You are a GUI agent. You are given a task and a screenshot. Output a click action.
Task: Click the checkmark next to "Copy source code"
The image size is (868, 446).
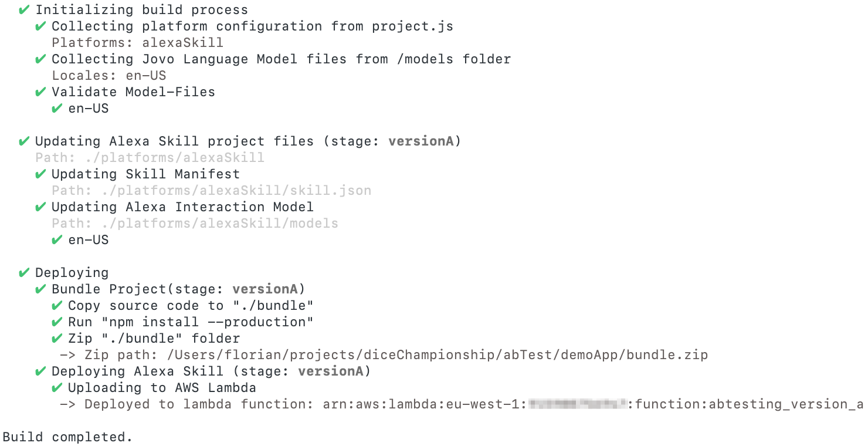57,306
